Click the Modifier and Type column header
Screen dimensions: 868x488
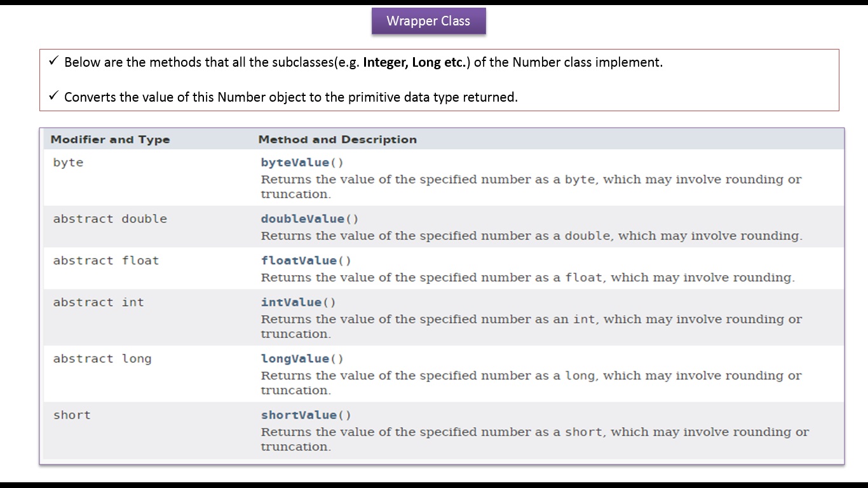110,140
